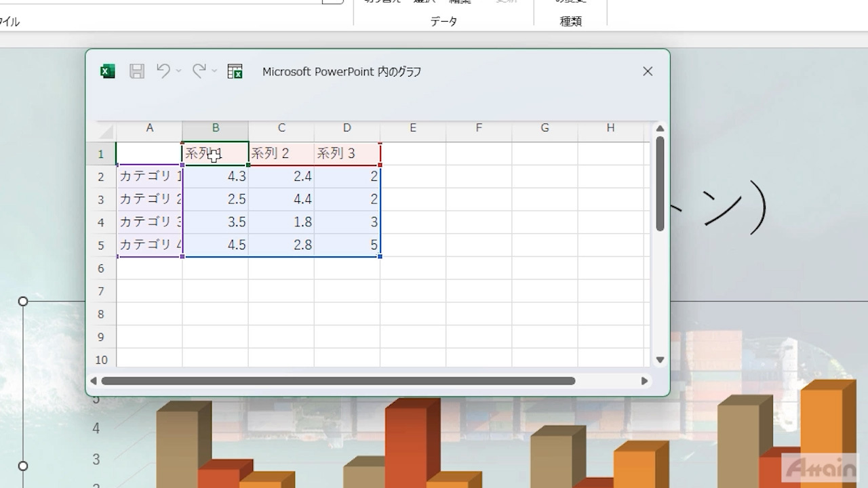Click cell containing カテゴリ 2
This screenshot has height=488, width=868.
(149, 200)
